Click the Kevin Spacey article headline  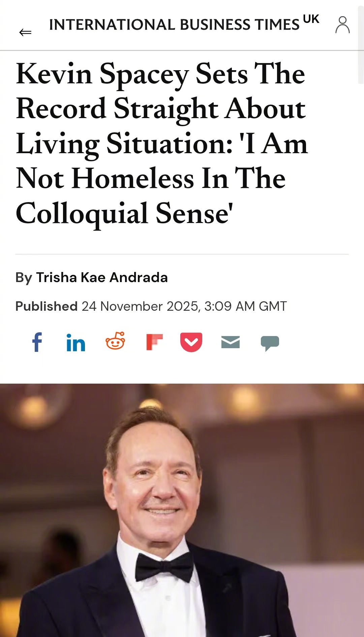162,143
